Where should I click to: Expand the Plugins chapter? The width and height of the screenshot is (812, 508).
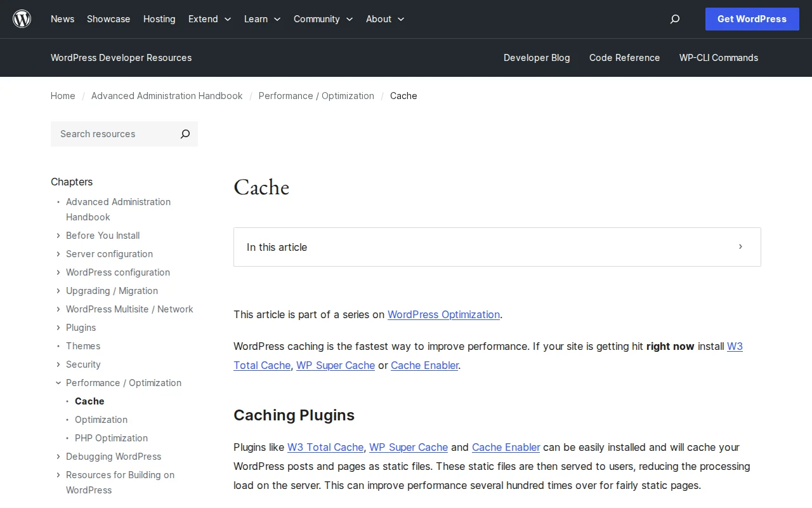[58, 328]
